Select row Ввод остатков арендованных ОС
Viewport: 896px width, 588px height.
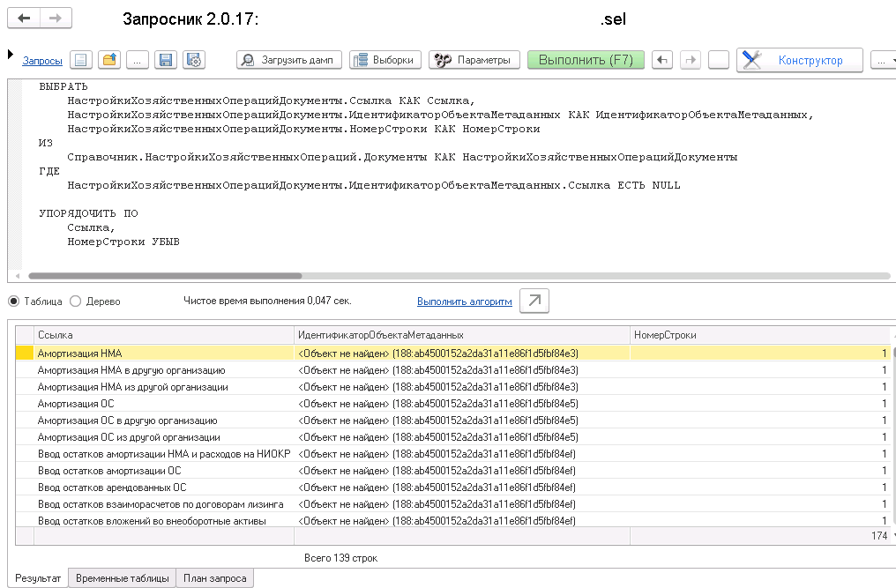pos(454,488)
